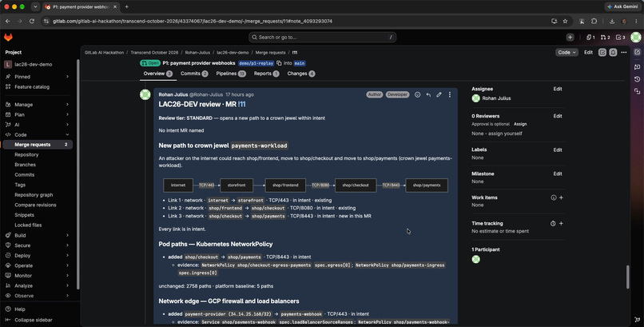Open the user avatar menu in the header
Screen dimensions: 644x327
click(x=636, y=38)
